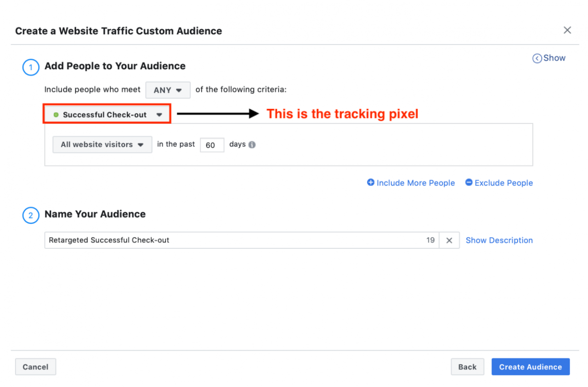The image size is (588, 387).
Task: Open the ANY criteria dropdown
Action: pyautogui.click(x=168, y=90)
